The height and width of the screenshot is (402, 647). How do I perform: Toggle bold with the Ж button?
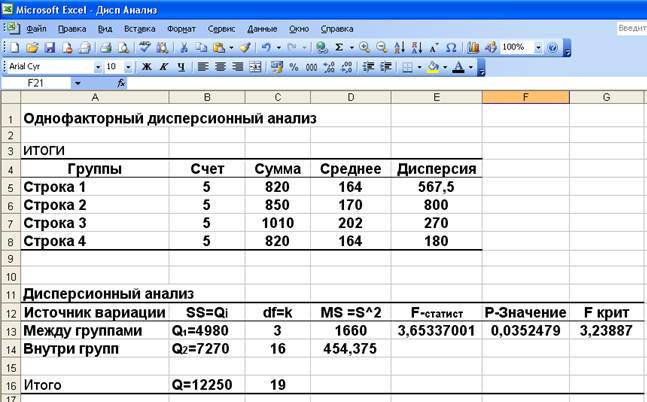pos(146,67)
